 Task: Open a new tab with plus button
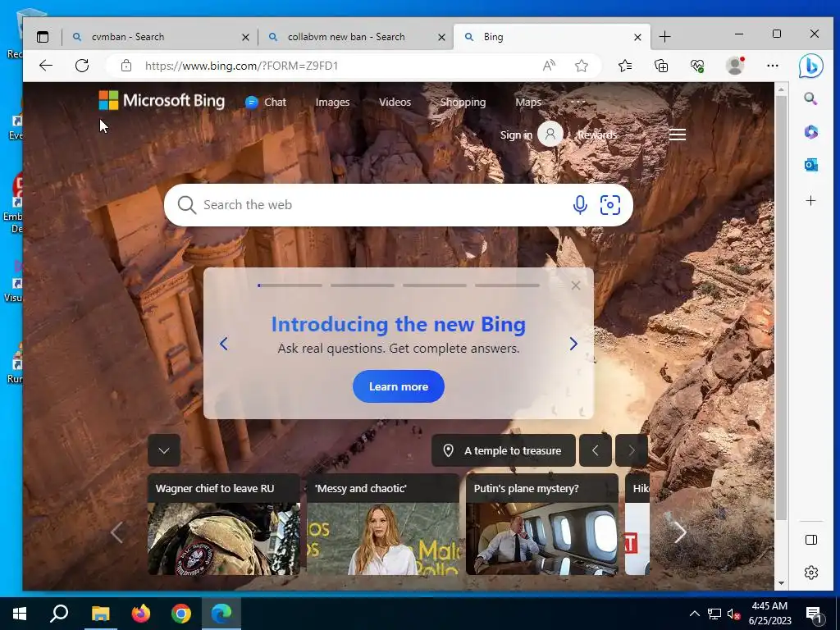(664, 37)
